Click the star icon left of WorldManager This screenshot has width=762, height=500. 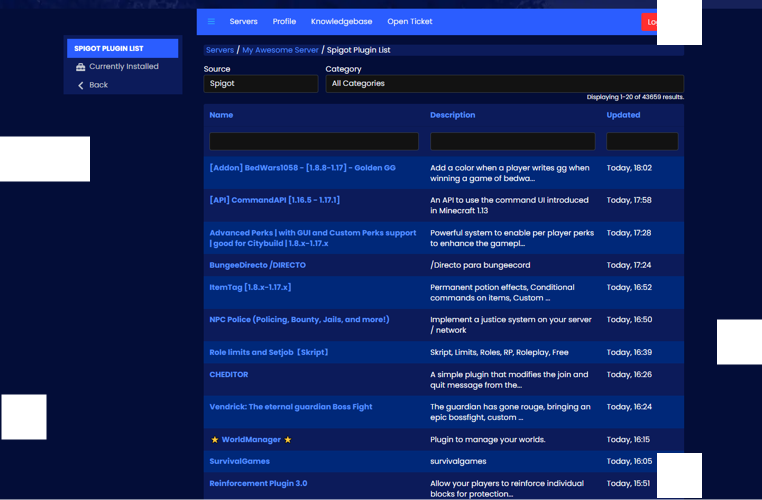[x=214, y=440]
